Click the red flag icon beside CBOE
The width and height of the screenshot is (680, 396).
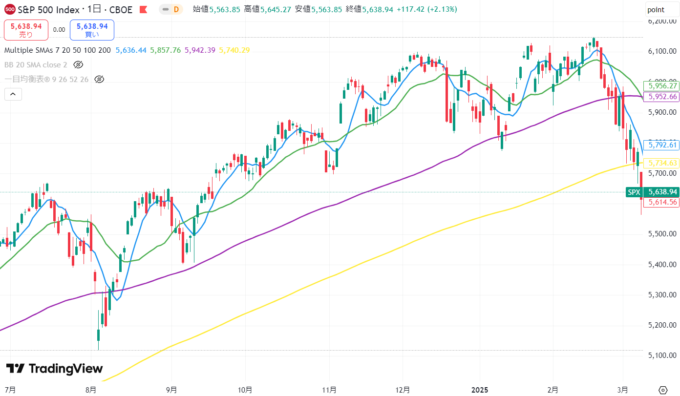(143, 10)
